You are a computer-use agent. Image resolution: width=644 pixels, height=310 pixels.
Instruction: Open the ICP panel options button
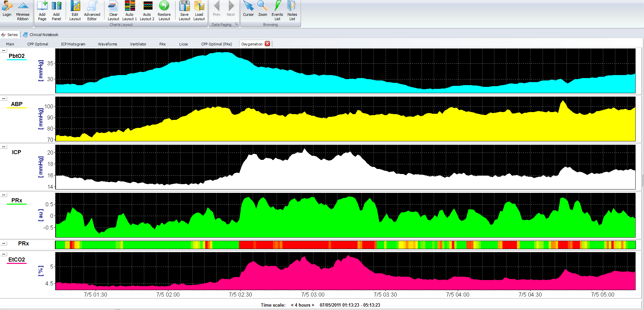point(4,147)
